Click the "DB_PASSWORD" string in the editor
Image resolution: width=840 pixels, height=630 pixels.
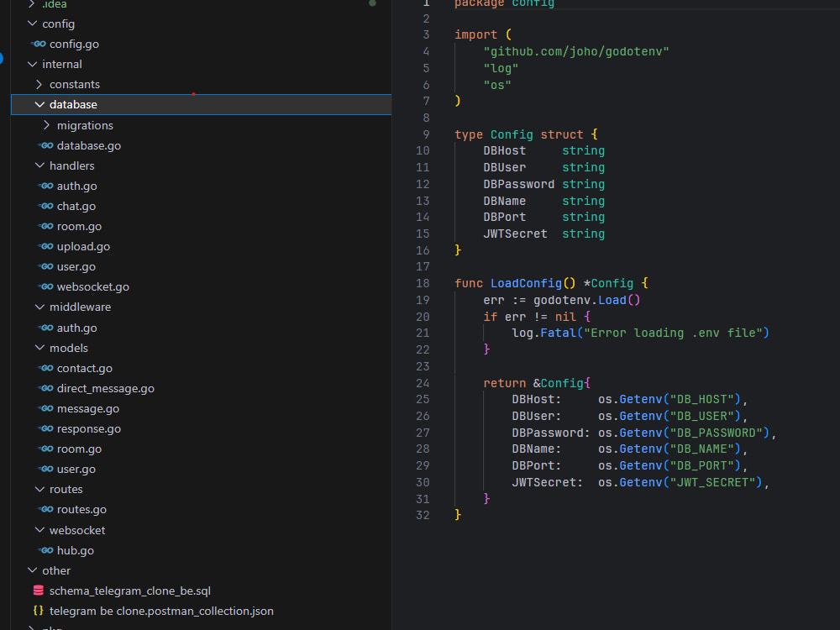tap(717, 433)
